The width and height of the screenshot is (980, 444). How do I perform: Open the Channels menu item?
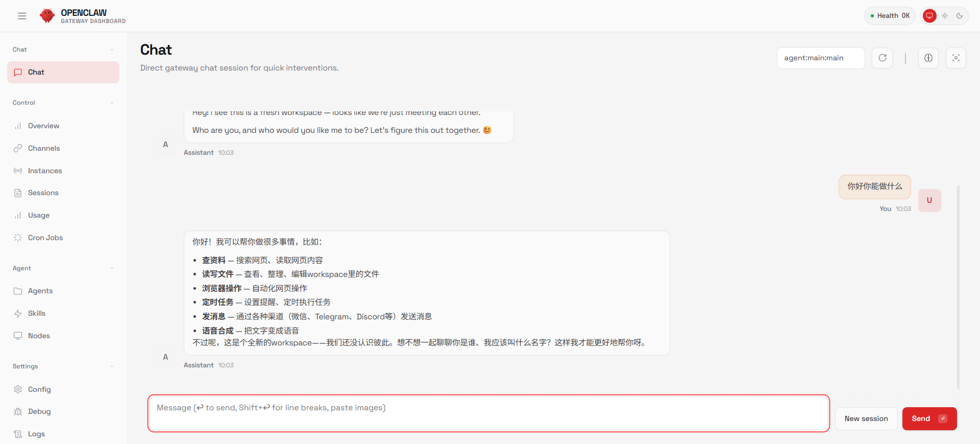tap(43, 148)
